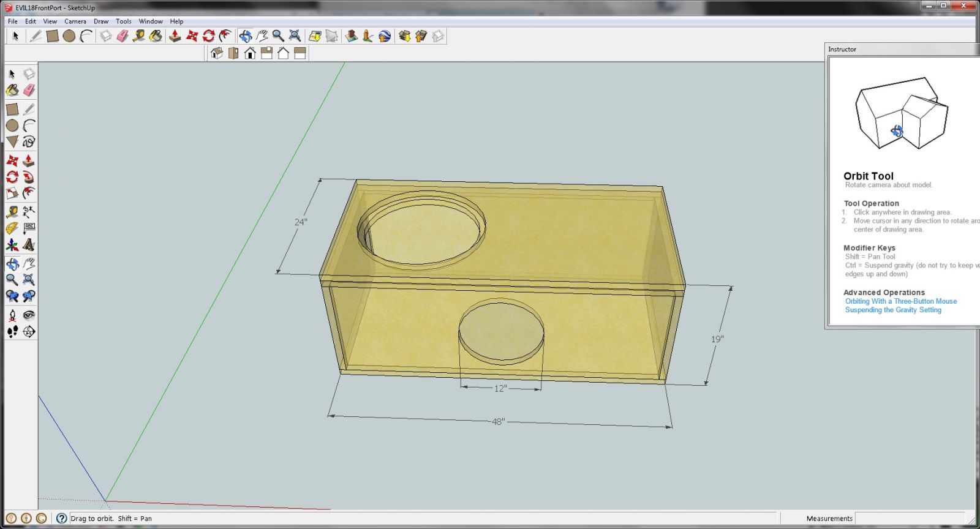The image size is (980, 529).
Task: Choose the Polygon tool
Action: (12, 142)
